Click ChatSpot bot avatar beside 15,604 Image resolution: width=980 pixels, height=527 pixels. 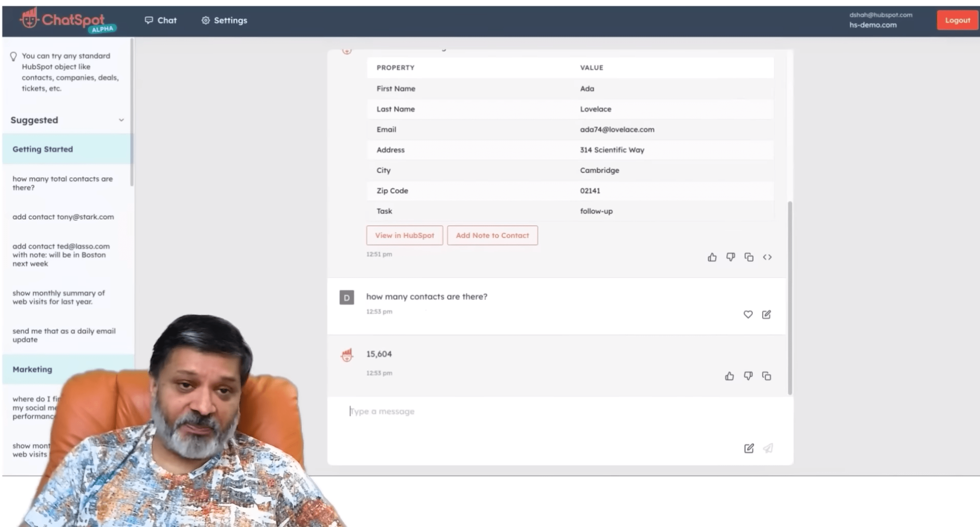[x=346, y=355]
